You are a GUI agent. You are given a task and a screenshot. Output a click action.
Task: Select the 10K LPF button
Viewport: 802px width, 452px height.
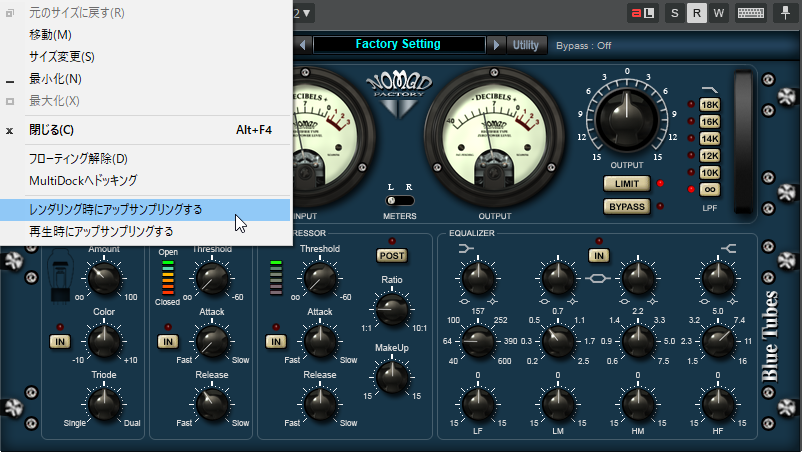pyautogui.click(x=709, y=172)
